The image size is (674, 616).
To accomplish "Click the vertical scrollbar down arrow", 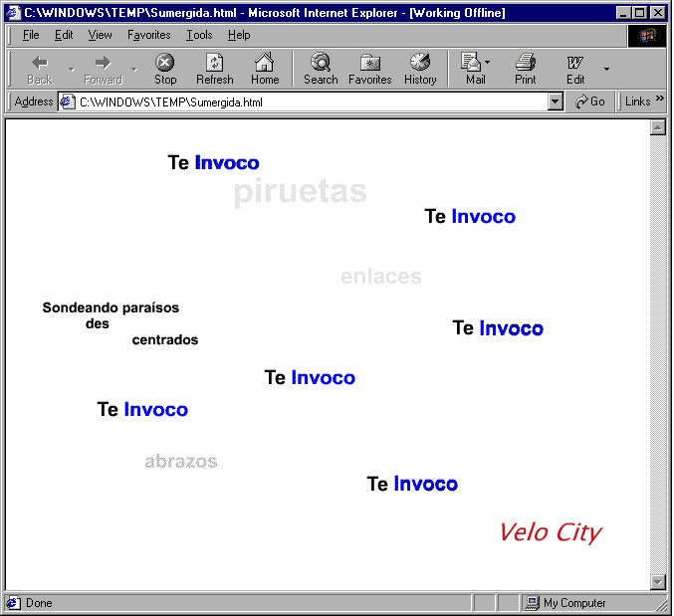I will pyautogui.click(x=657, y=582).
